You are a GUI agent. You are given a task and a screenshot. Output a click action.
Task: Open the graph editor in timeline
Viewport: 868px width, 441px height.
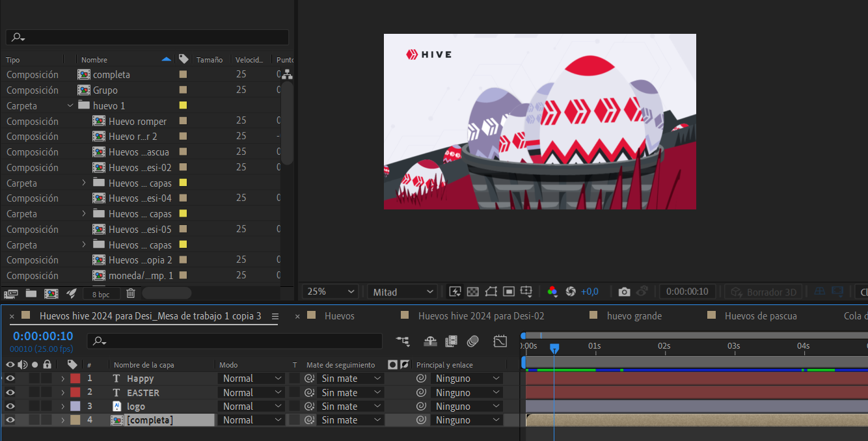(x=500, y=341)
